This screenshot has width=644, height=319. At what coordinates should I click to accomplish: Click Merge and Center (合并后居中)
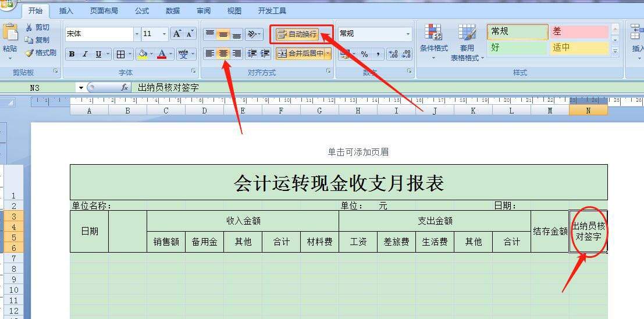[300, 54]
